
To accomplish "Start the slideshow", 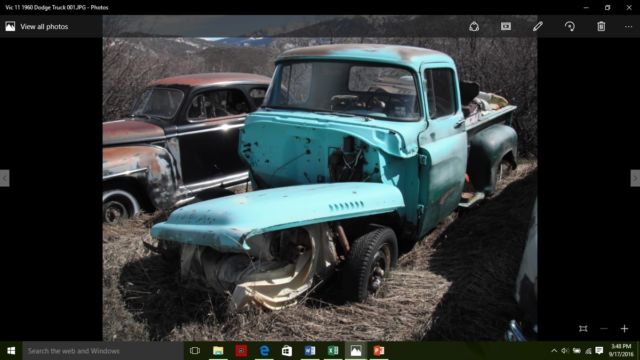I will (506, 27).
